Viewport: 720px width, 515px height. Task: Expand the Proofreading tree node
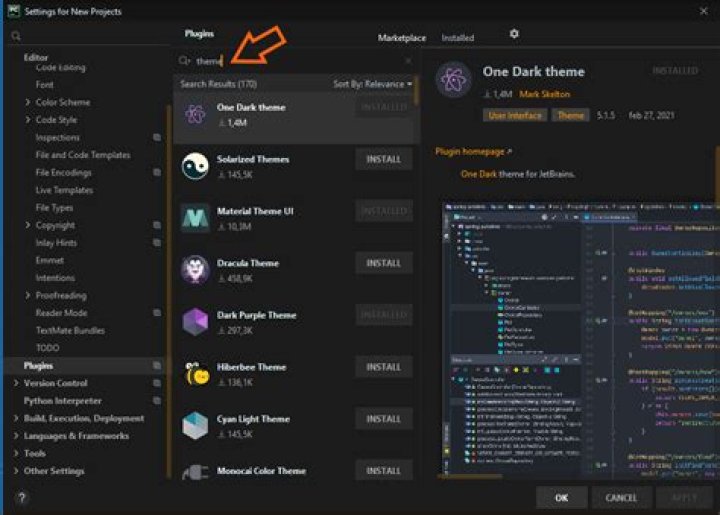point(28,295)
